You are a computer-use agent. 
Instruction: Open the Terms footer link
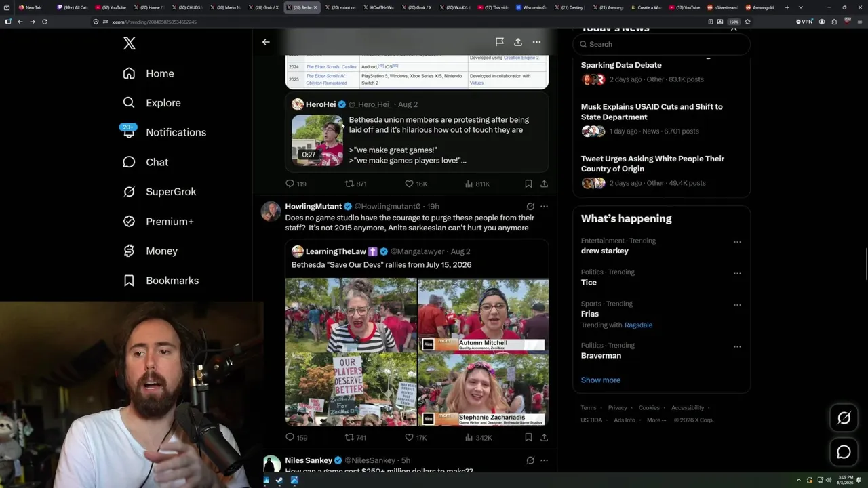(588, 408)
